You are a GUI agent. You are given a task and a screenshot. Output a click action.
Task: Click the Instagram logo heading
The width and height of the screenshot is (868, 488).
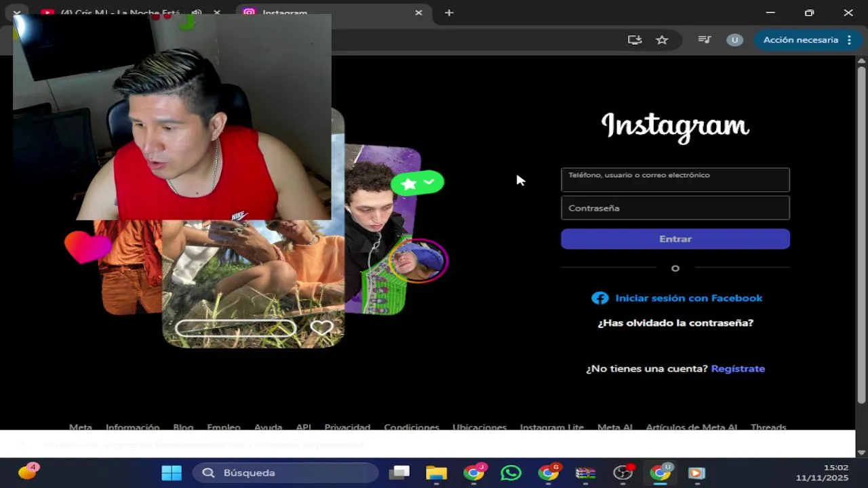(675, 127)
